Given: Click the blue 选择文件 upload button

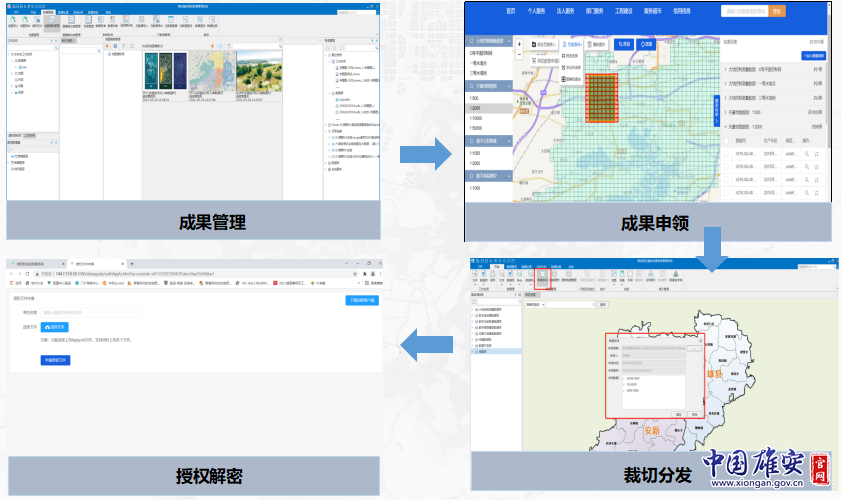Looking at the screenshot, I should point(54,327).
